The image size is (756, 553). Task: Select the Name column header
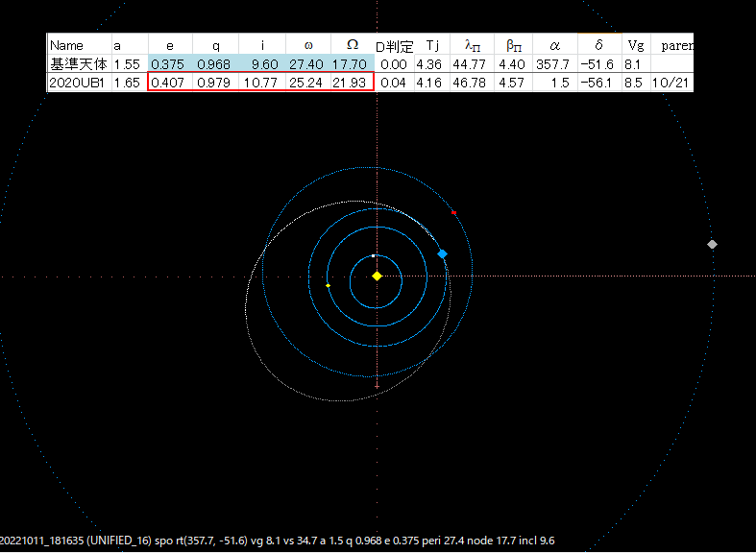click(x=80, y=45)
